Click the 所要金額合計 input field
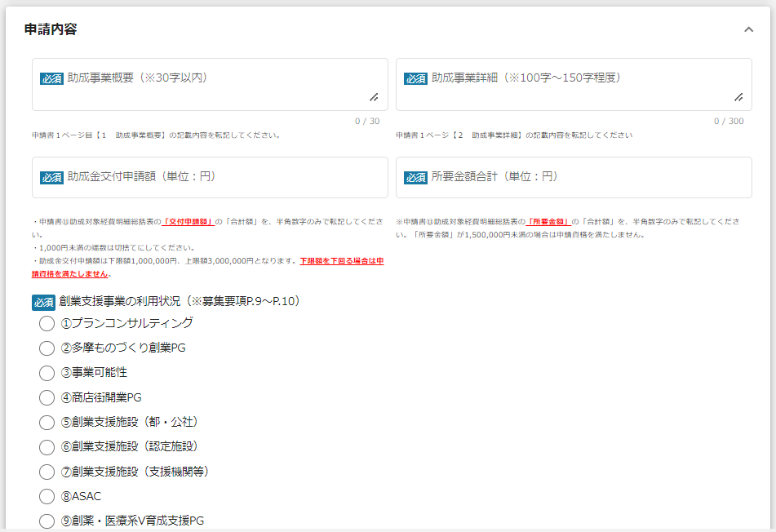Screen dimensions: 776x532 pyautogui.click(x=574, y=177)
